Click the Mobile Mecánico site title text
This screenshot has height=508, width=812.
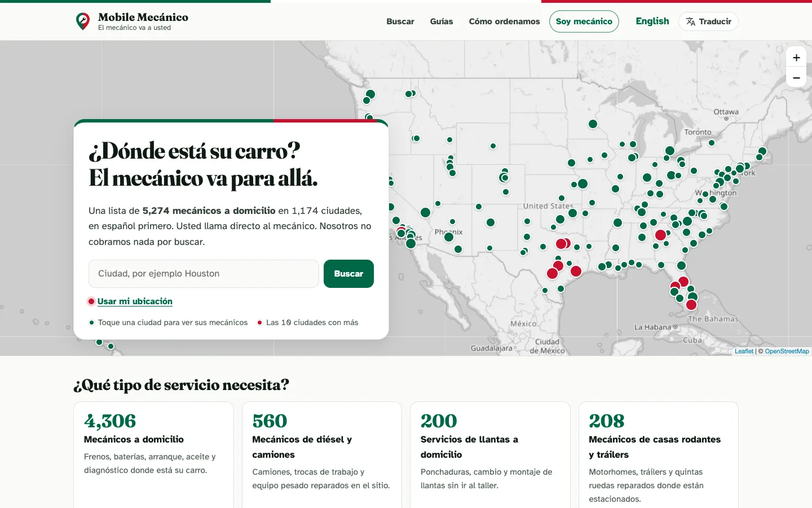pos(143,17)
